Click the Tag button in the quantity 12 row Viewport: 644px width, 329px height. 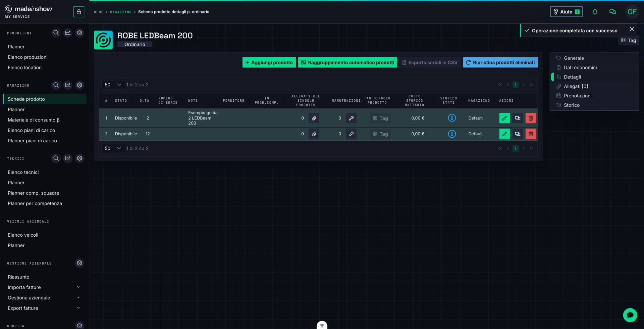380,134
